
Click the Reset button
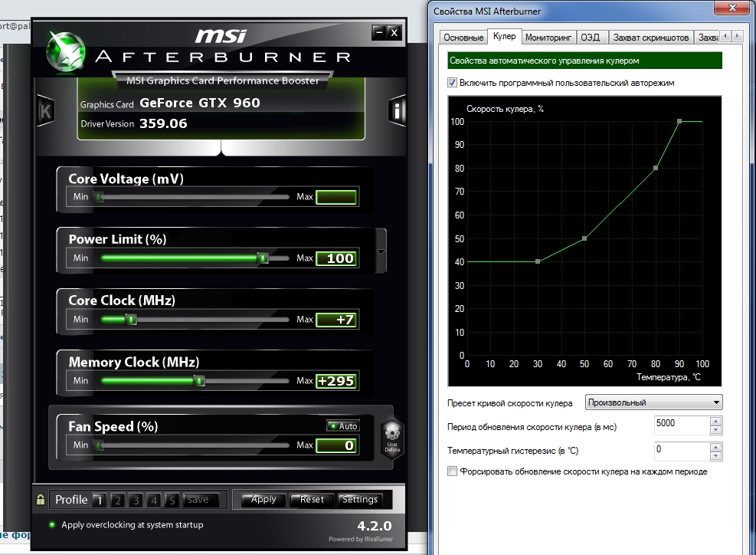coord(312,500)
